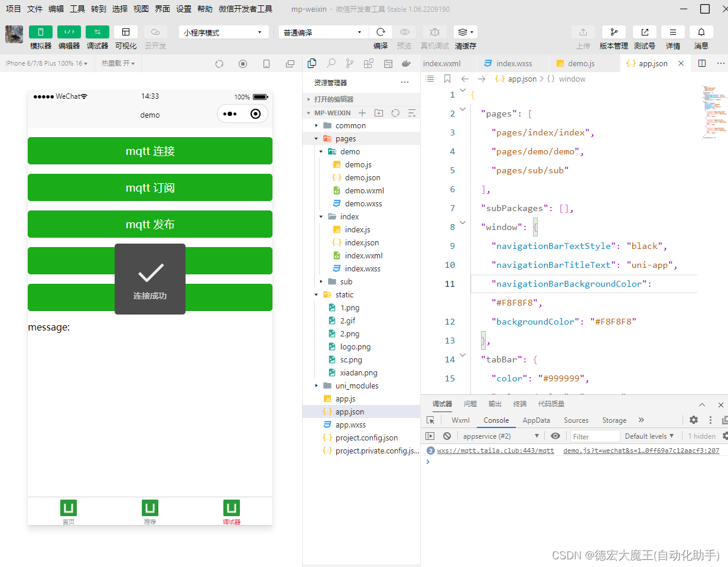Collapse the pages folder in resource manager
This screenshot has height=567, width=728.
[317, 138]
